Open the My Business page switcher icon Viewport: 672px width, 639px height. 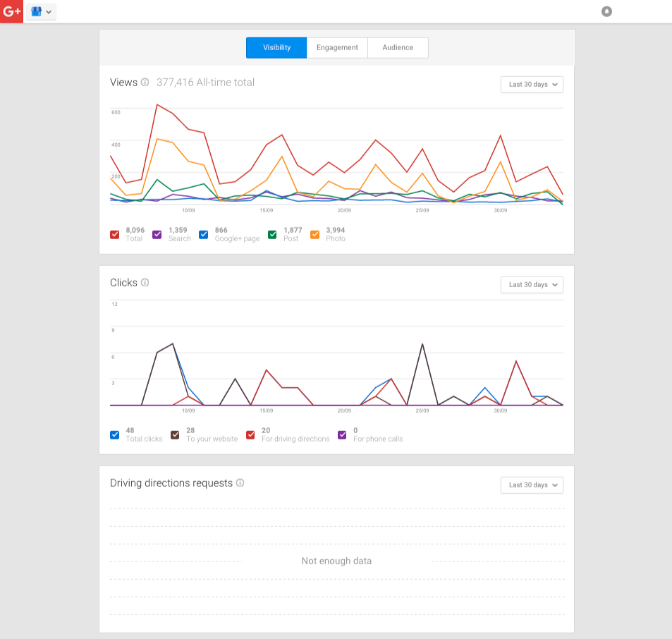41,12
